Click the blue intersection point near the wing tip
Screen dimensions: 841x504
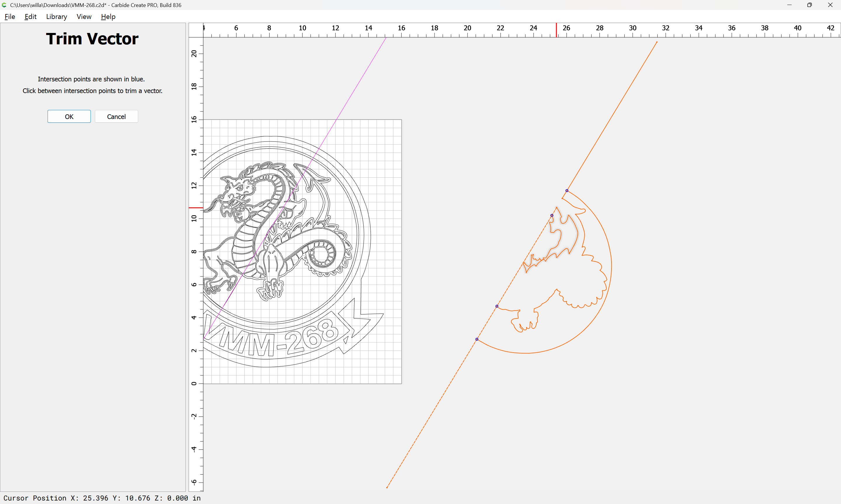(x=552, y=215)
